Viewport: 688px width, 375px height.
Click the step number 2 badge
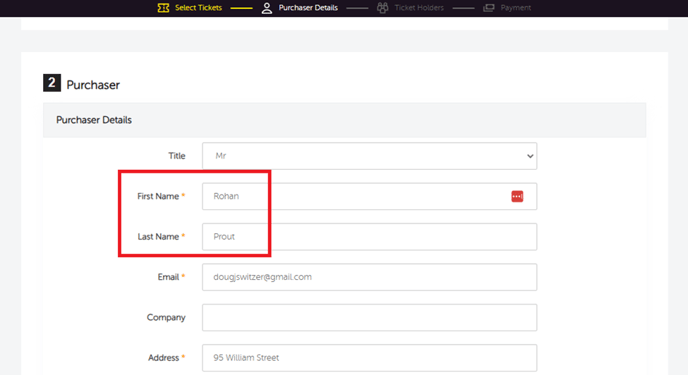pos(52,82)
